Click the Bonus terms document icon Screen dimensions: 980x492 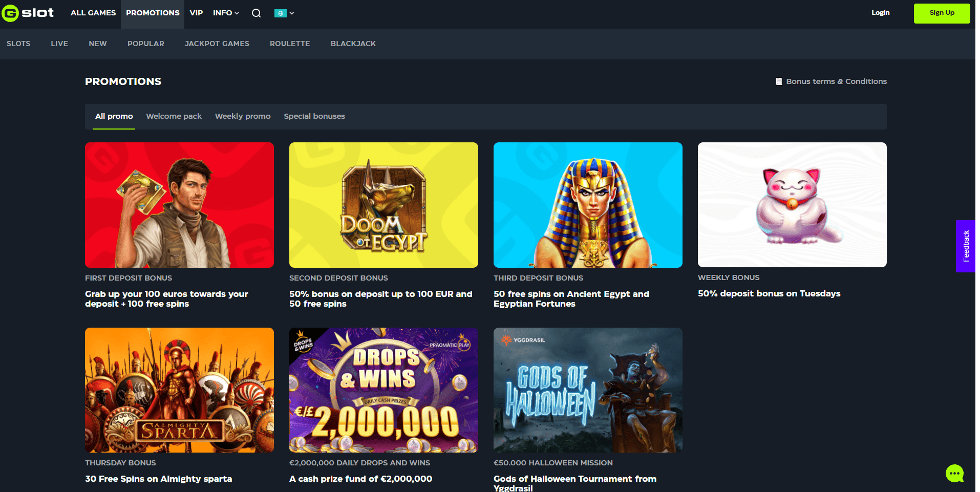779,81
